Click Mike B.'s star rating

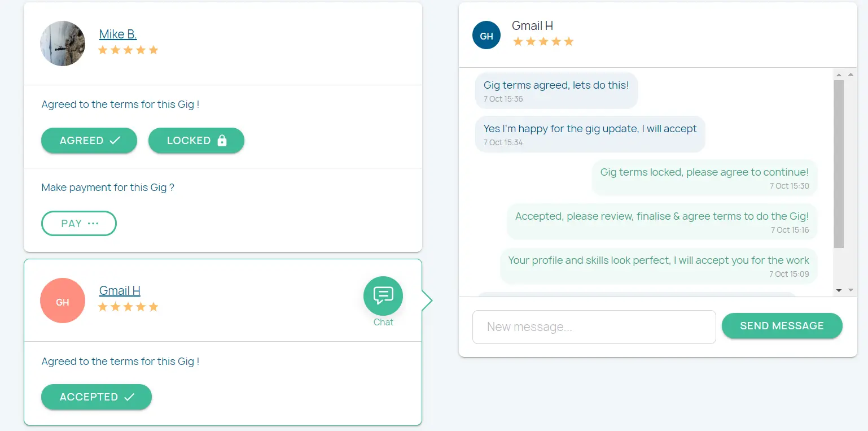[x=128, y=50]
